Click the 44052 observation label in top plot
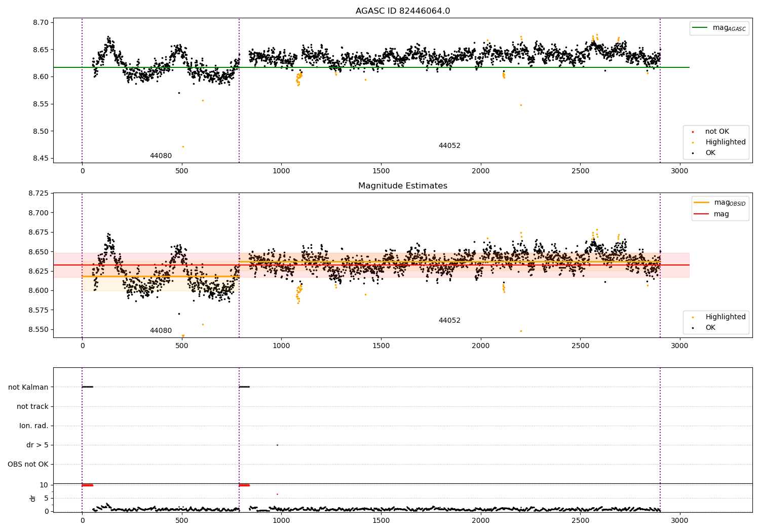 point(449,146)
